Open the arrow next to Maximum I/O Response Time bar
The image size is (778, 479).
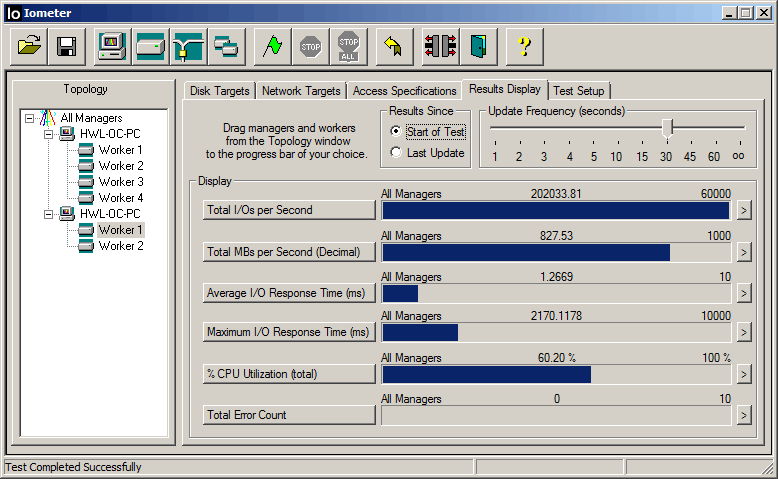coord(743,332)
